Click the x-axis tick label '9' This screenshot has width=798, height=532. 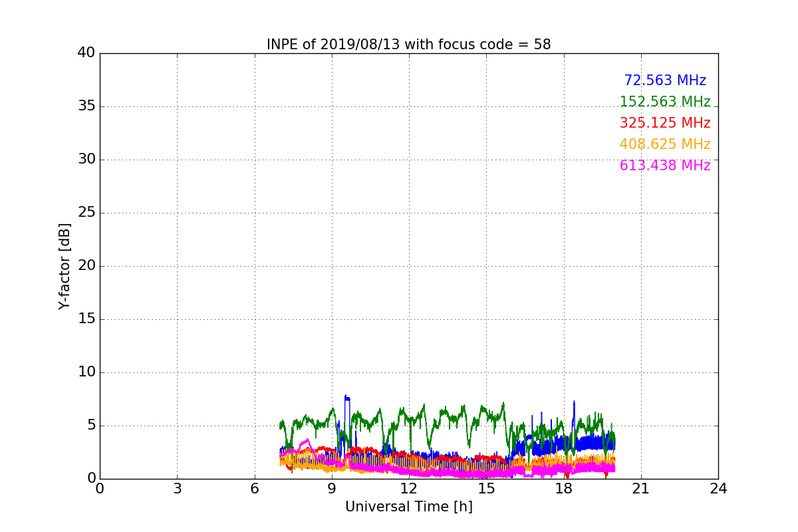pyautogui.click(x=332, y=489)
